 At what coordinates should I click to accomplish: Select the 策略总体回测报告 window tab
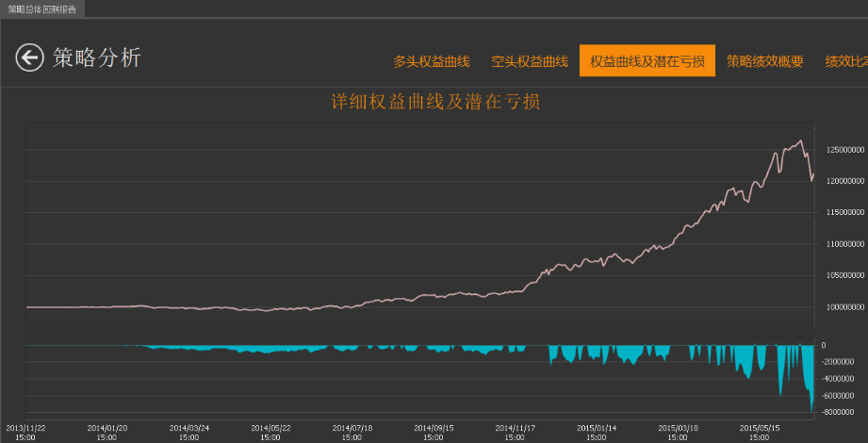[42, 8]
